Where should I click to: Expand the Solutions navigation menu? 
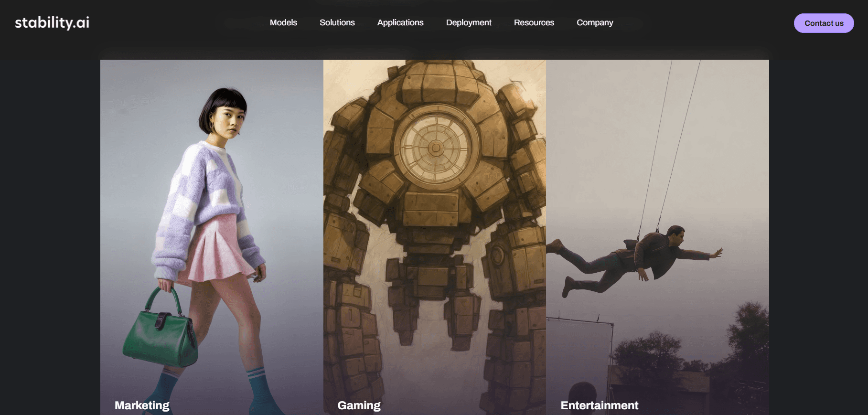[x=337, y=22]
